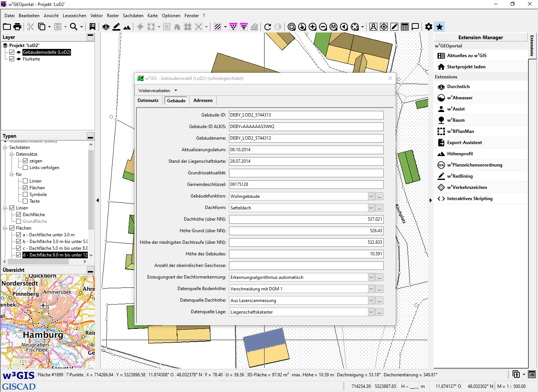
Task: Open settings via gear icon
Action: 429,27
